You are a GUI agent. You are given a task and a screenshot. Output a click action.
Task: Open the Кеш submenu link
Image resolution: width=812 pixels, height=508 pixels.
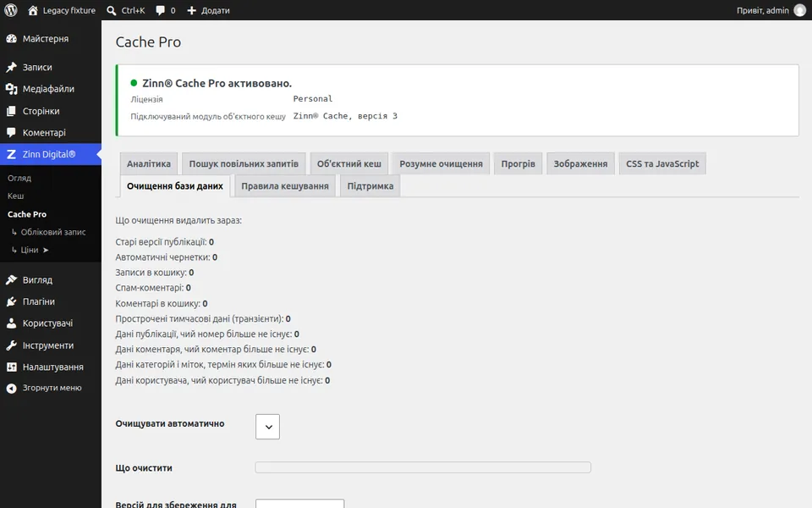(15, 196)
